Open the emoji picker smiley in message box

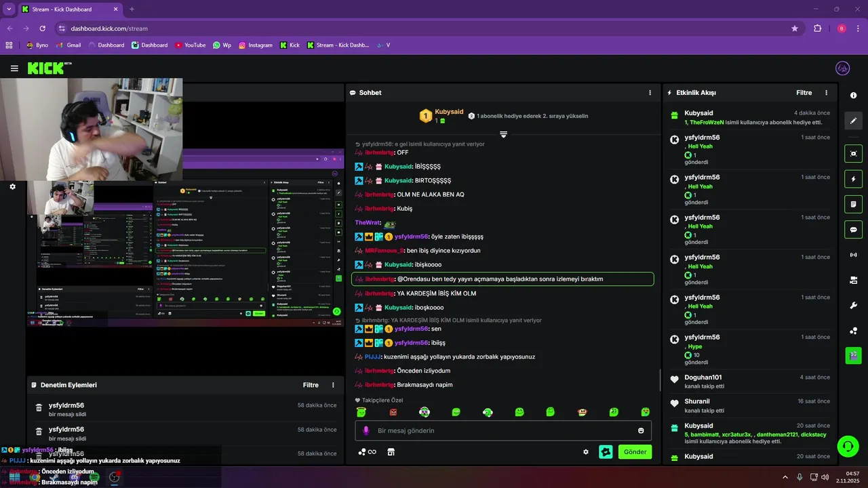point(641,430)
